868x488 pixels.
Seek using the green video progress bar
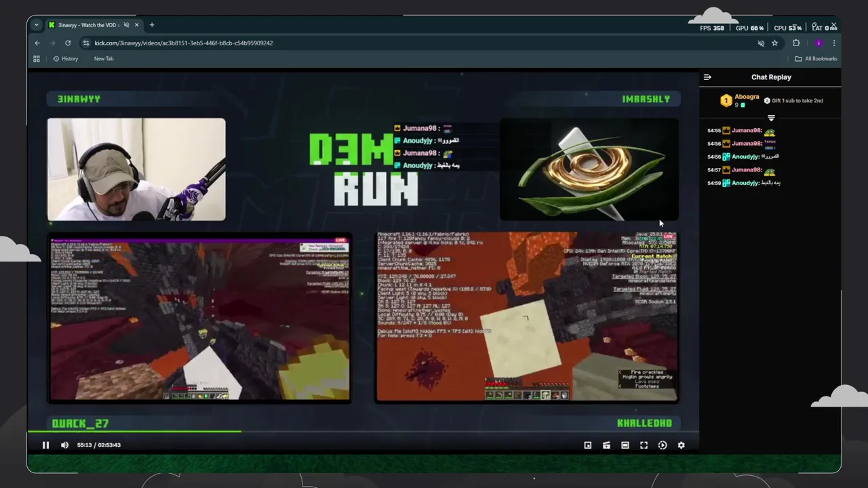coord(363,431)
